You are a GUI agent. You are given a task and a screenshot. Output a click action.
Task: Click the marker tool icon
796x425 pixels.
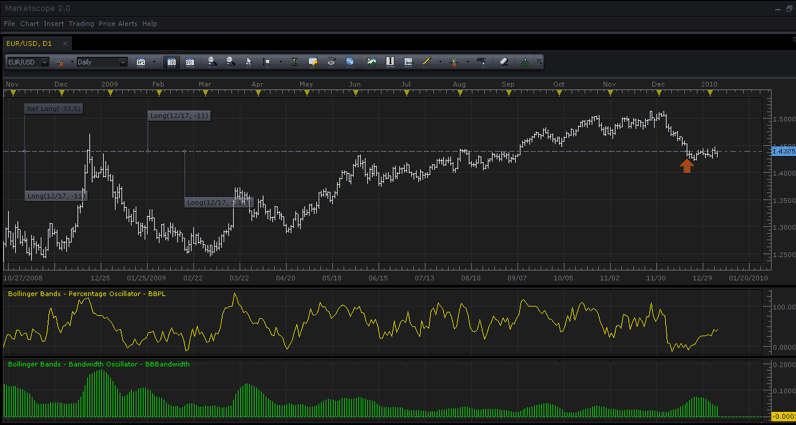click(267, 62)
